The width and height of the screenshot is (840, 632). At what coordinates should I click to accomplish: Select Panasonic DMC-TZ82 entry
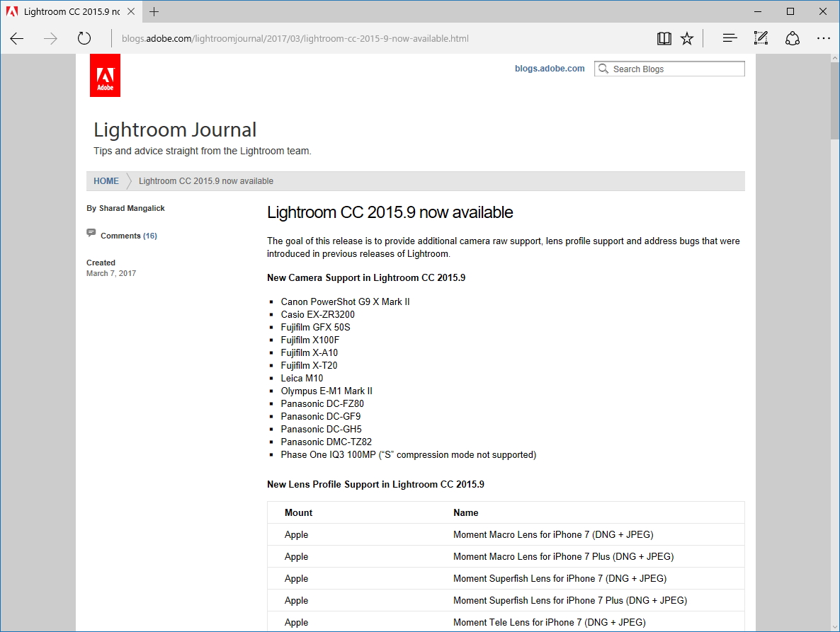(x=327, y=442)
